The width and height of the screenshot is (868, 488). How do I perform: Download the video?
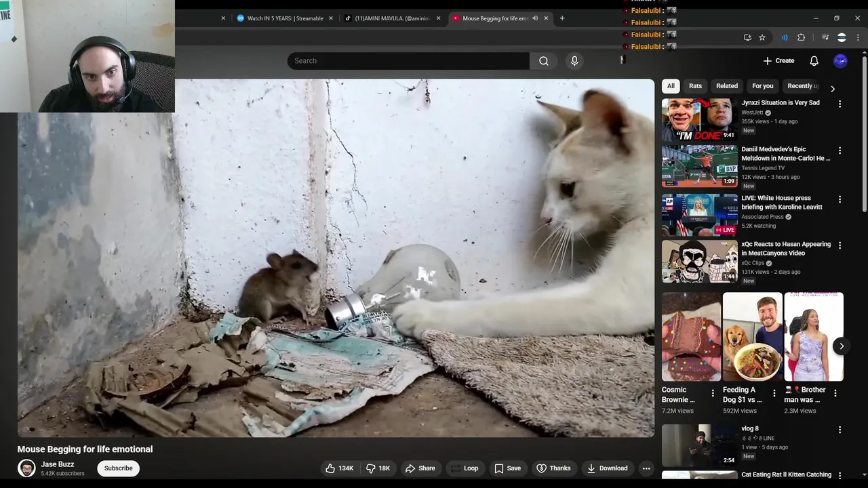(608, 468)
